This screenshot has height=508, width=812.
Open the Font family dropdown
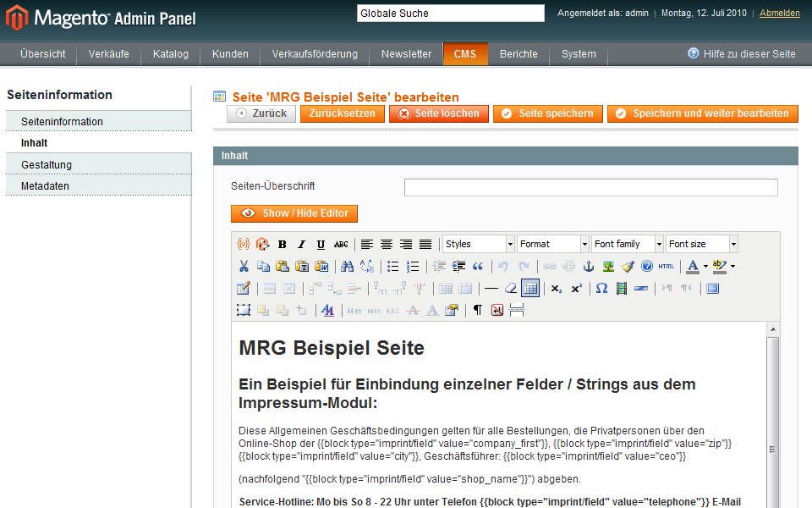[628, 244]
